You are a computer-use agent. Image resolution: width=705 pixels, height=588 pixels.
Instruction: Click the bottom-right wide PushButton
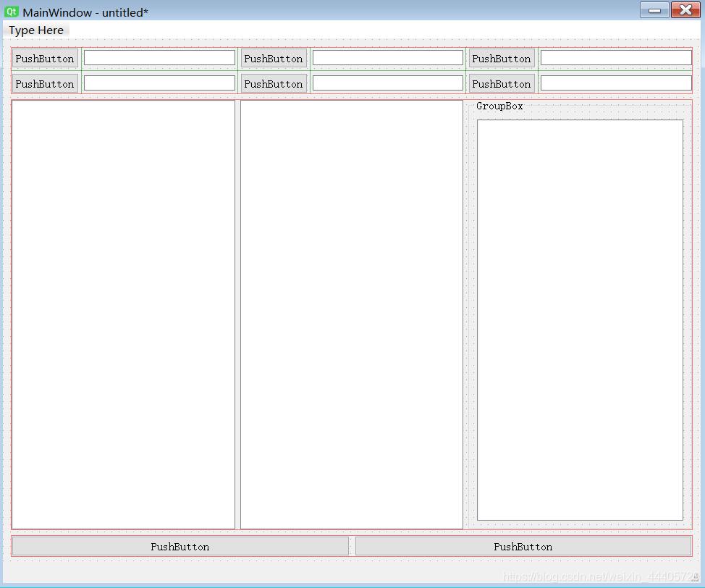click(523, 547)
